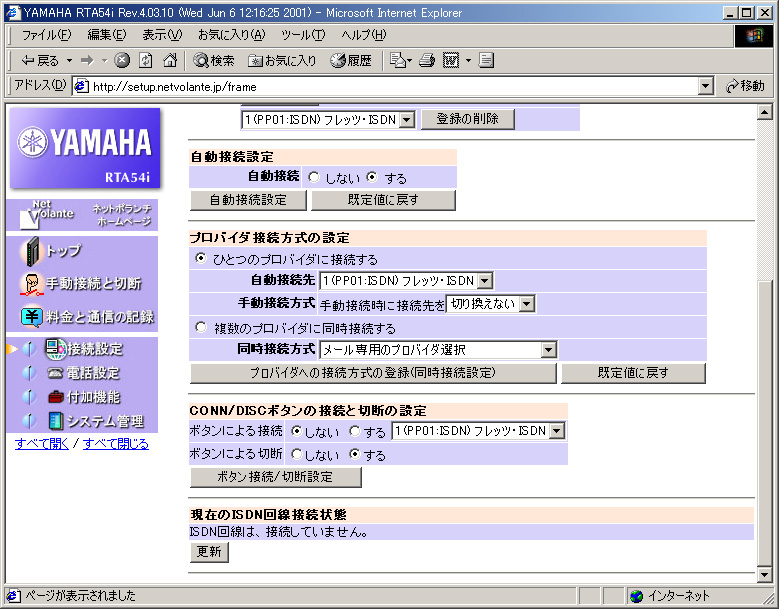Image resolution: width=779 pixels, height=609 pixels.
Task: Click the Print toolbar icon
Action: 427,61
